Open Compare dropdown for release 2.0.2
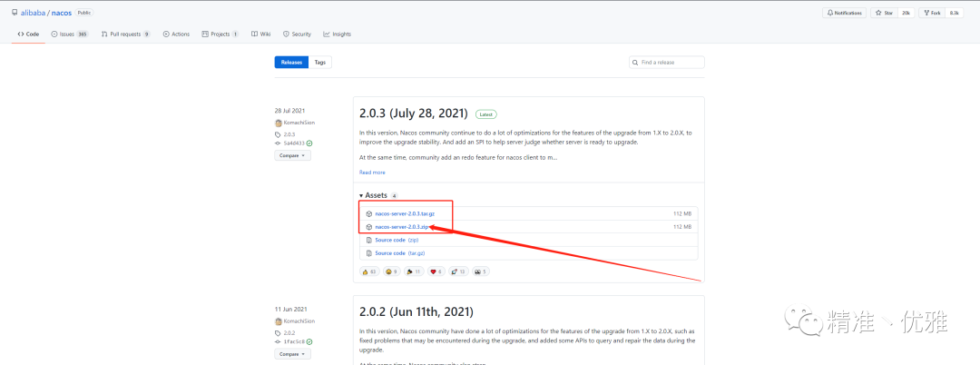Image resolution: width=980 pixels, height=365 pixels. (x=292, y=354)
